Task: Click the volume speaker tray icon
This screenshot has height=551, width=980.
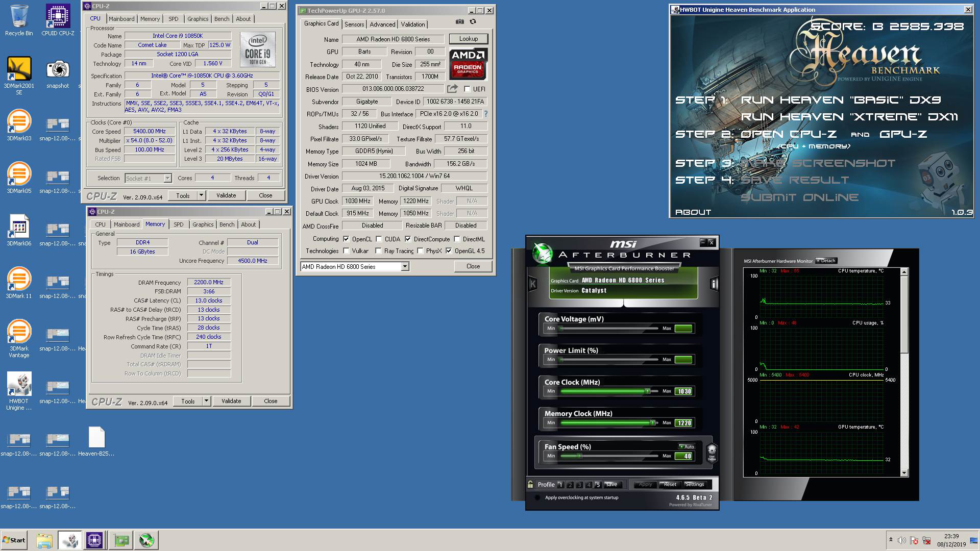Action: (x=902, y=540)
